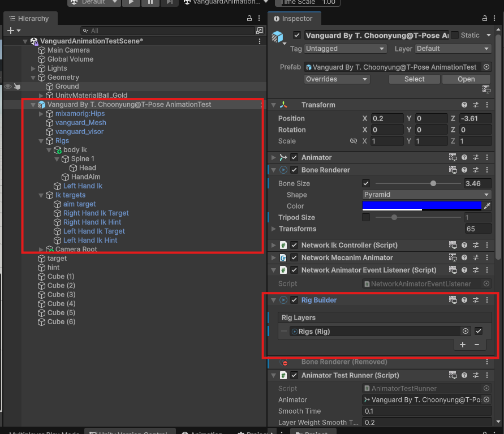Open Rig Builder help icon
This screenshot has height=434, width=504.
click(464, 300)
